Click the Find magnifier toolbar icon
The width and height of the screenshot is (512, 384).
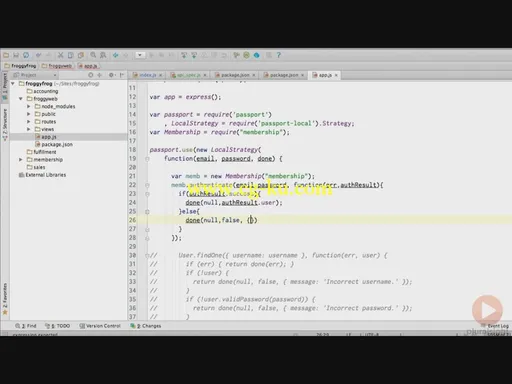click(93, 55)
